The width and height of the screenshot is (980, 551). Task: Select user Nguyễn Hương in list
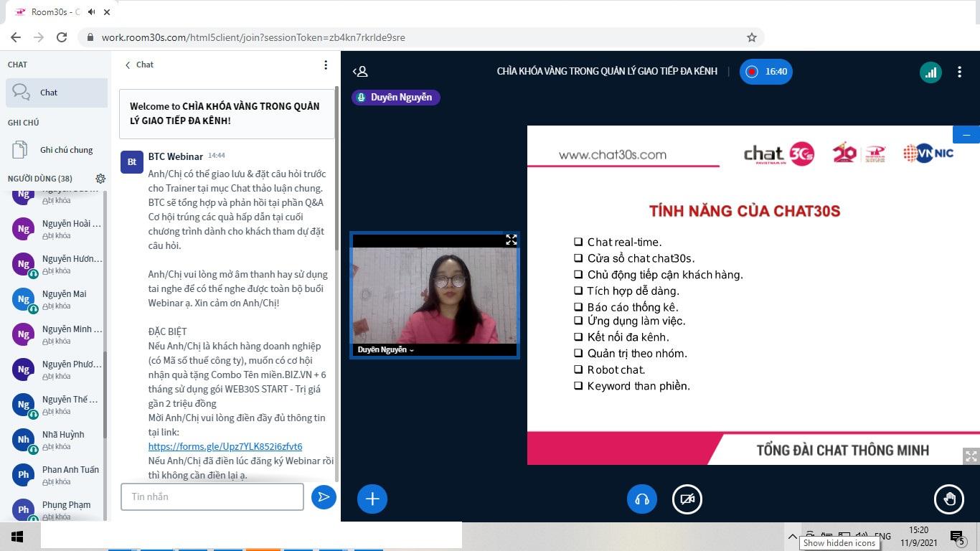click(x=57, y=264)
